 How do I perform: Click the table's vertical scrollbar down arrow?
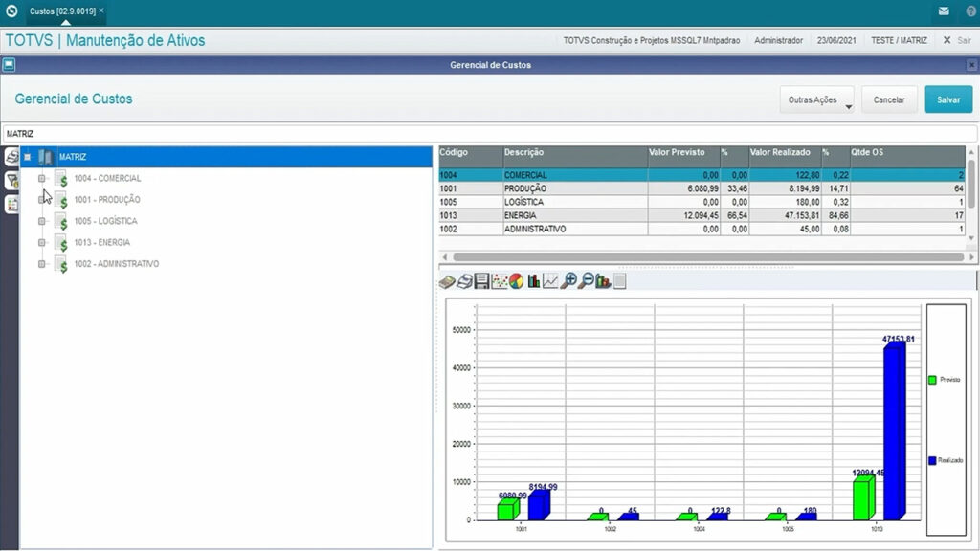[971, 238]
